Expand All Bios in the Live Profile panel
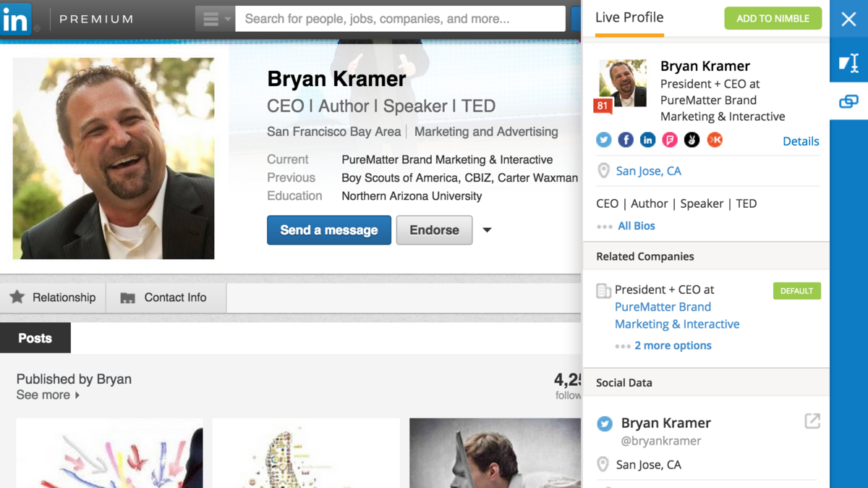The height and width of the screenshot is (488, 868). pos(635,226)
